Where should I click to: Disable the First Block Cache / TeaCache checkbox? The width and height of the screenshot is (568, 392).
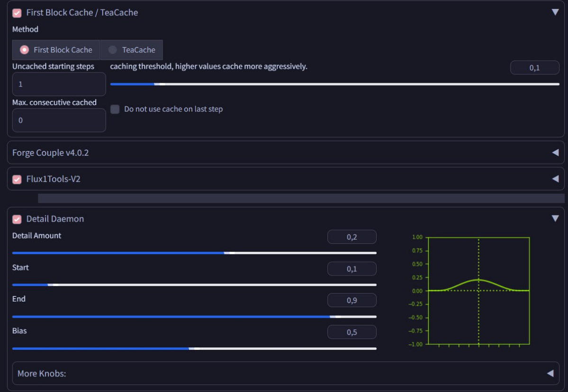coord(17,13)
